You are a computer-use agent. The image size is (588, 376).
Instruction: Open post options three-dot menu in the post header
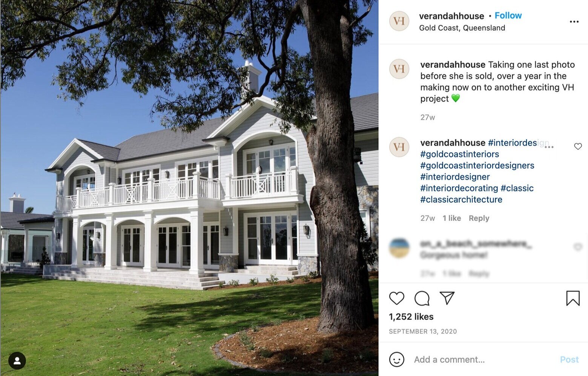coord(574,22)
